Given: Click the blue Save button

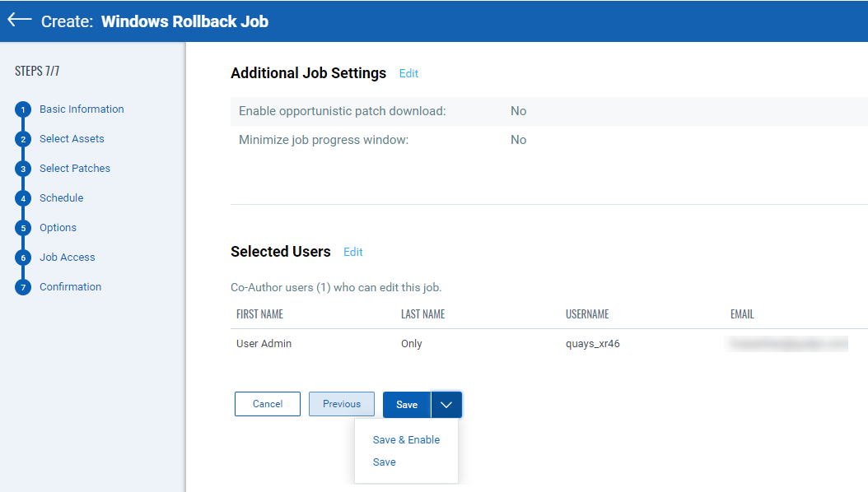Looking at the screenshot, I should tap(406, 404).
